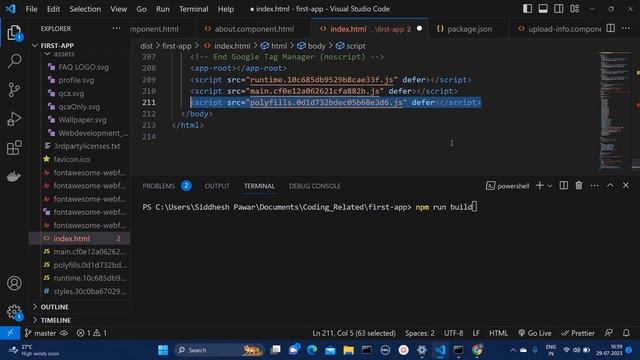The image size is (640, 360).
Task: Open the Manage gear in activity bar
Action: 14,312
